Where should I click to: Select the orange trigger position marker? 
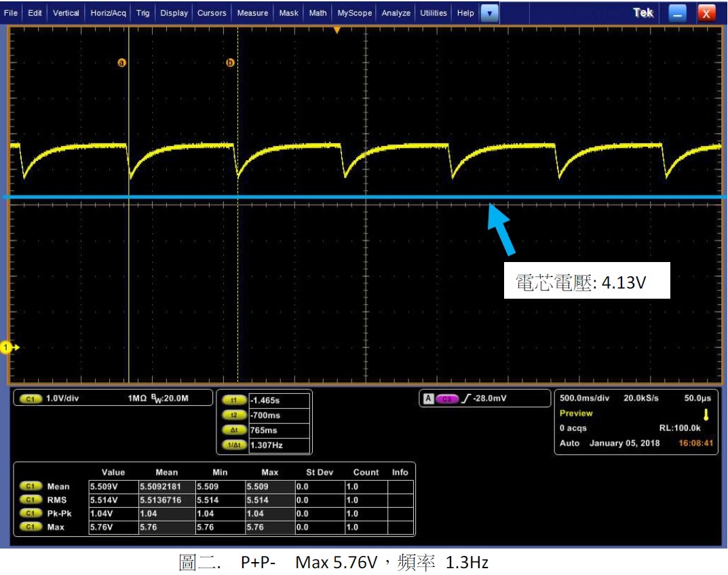pyautogui.click(x=337, y=31)
